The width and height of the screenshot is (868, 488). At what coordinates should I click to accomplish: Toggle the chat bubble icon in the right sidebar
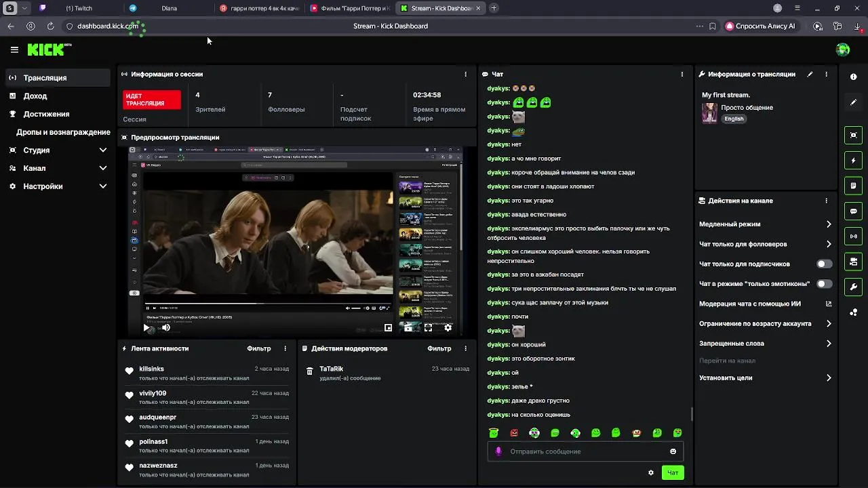[x=853, y=211]
